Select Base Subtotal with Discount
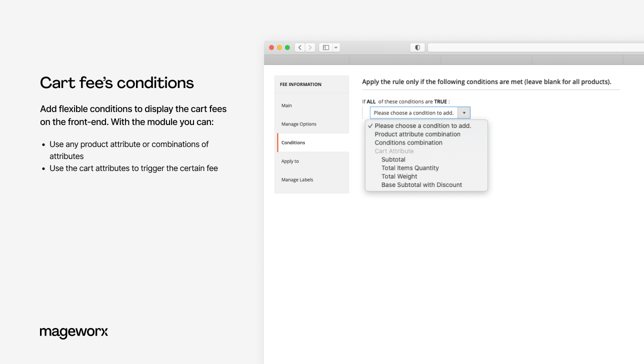This screenshot has height=364, width=644. point(421,184)
